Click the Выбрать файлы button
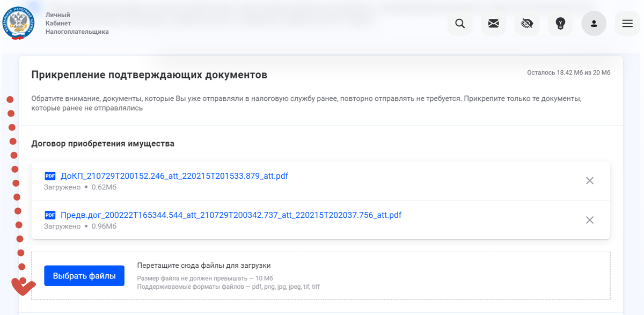Image resolution: width=644 pixels, height=315 pixels. tap(84, 275)
